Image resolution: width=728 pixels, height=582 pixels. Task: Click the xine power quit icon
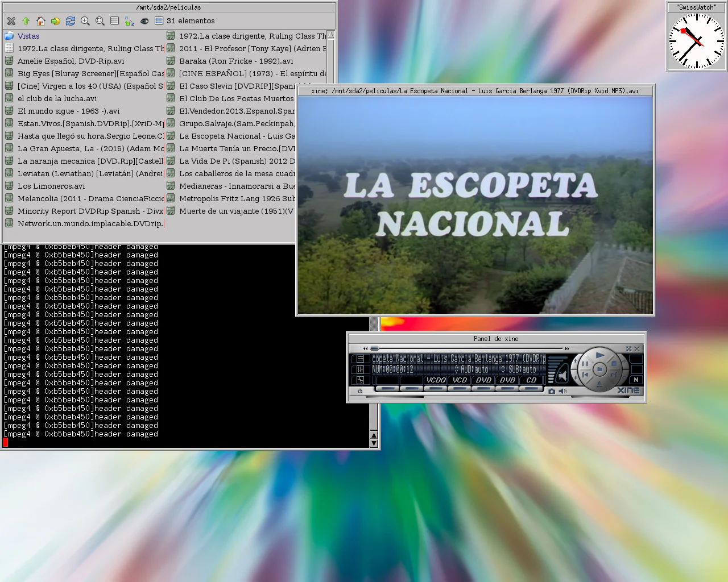coord(360,391)
